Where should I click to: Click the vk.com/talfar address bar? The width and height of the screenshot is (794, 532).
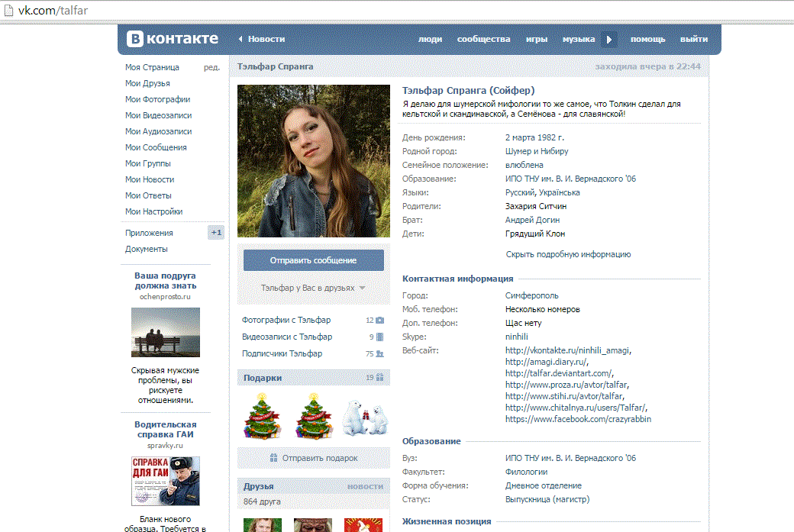click(53, 10)
